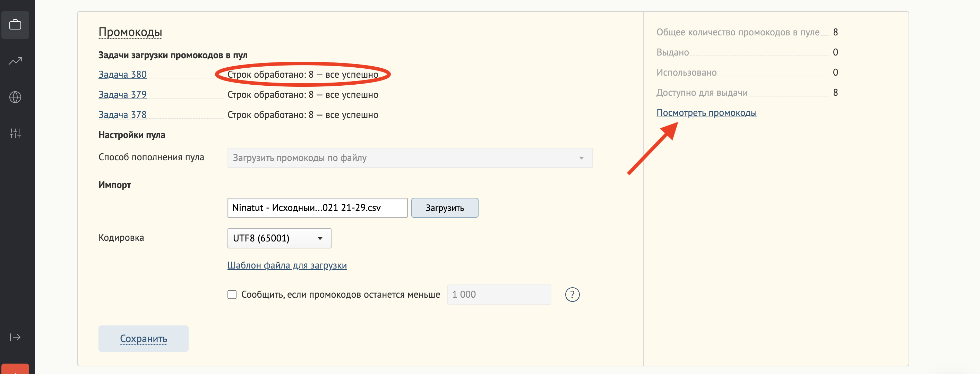
Task: Click the Способ пополнения пула label
Action: [151, 157]
